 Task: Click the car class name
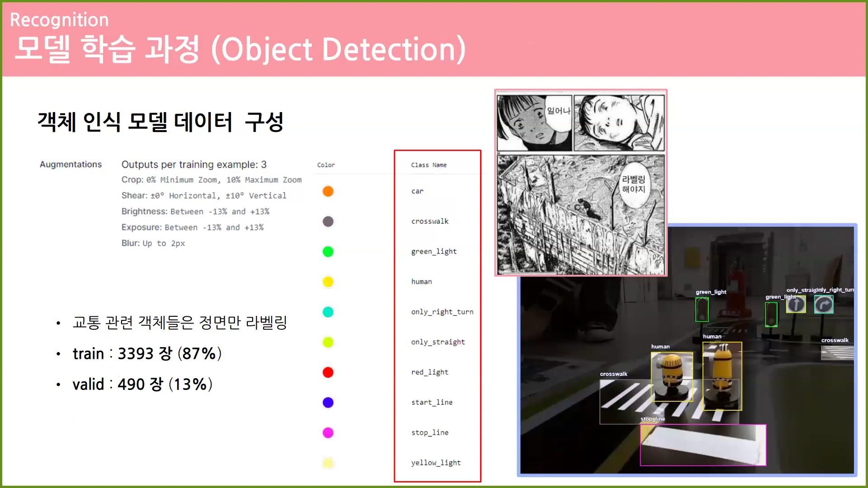click(417, 191)
